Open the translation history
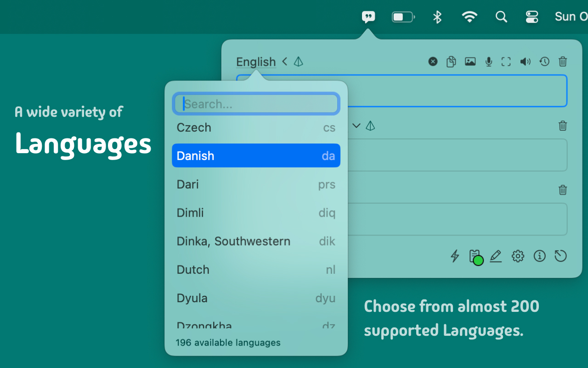 tap(544, 62)
